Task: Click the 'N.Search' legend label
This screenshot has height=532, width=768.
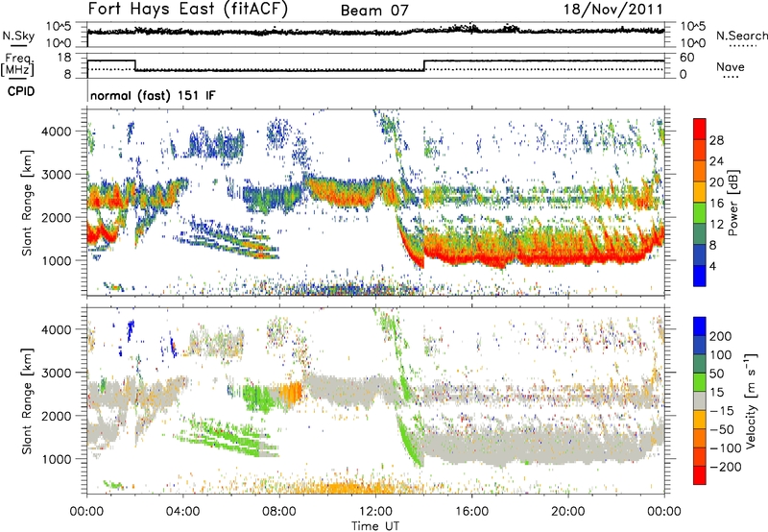Action: pyautogui.click(x=741, y=36)
